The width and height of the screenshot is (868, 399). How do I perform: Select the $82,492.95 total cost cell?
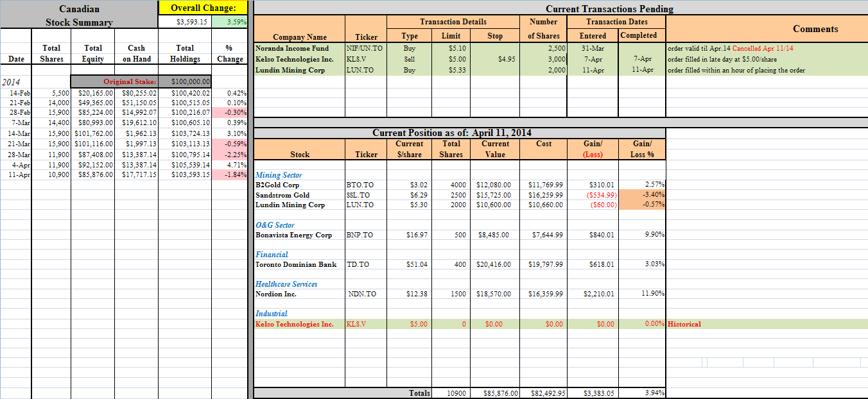tap(544, 393)
